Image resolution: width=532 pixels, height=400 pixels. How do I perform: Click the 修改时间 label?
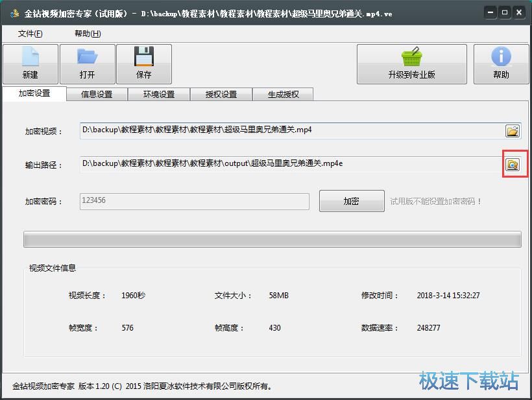click(380, 295)
